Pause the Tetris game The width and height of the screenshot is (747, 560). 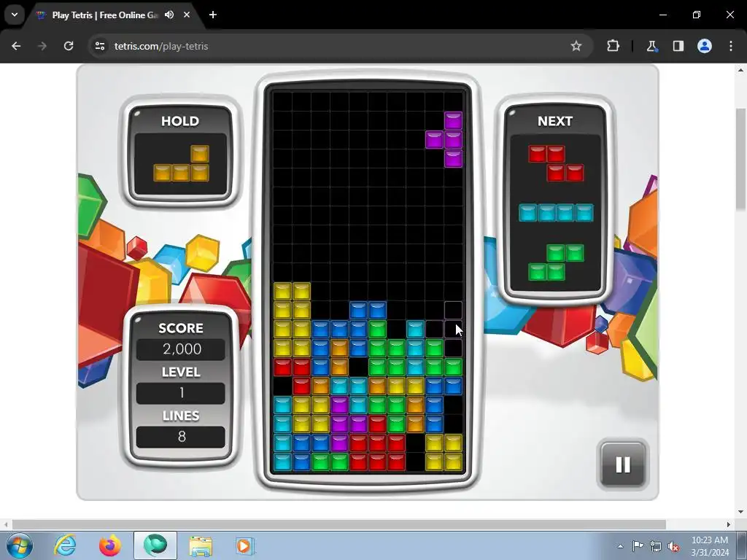pyautogui.click(x=623, y=464)
